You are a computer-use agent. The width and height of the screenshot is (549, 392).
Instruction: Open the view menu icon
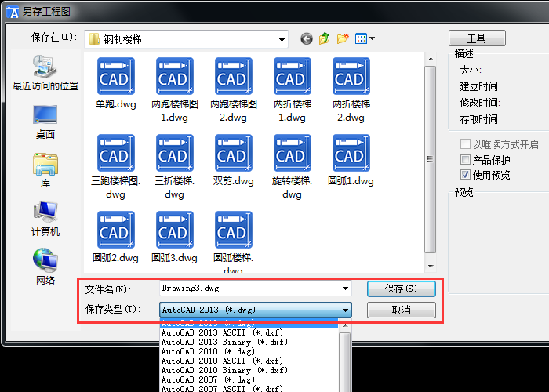pos(365,38)
